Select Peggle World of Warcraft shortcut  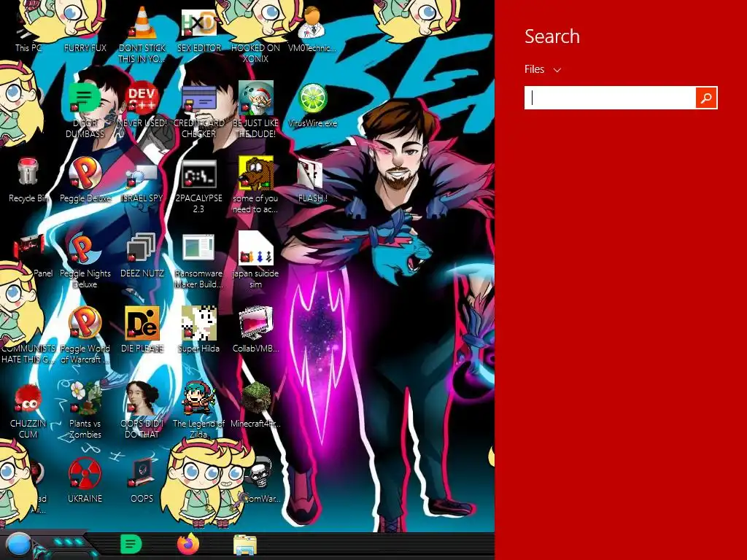(85, 335)
